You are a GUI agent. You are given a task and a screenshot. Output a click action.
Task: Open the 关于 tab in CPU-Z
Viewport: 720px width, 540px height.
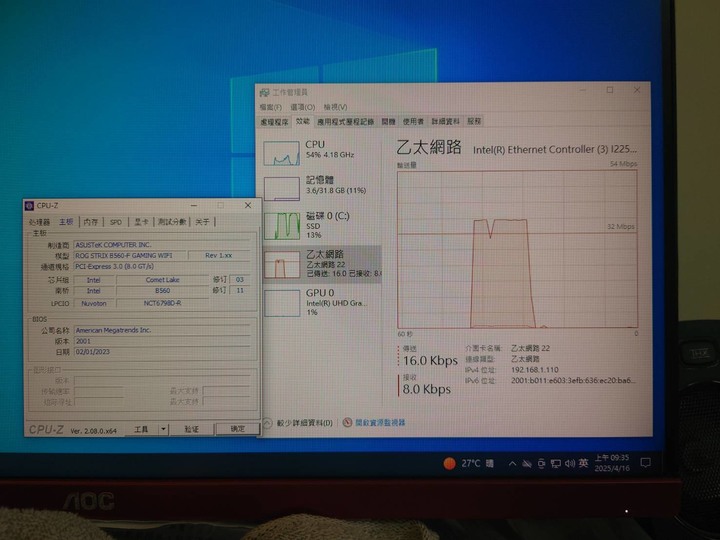pyautogui.click(x=202, y=222)
